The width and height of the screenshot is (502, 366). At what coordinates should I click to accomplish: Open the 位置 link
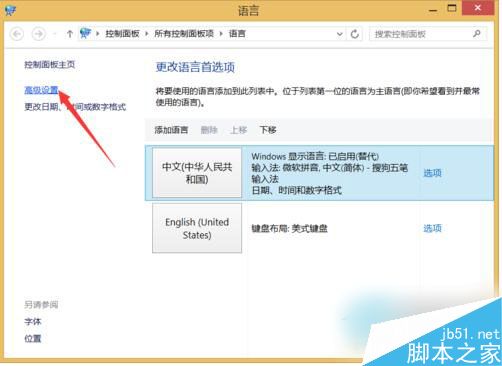tap(33, 339)
